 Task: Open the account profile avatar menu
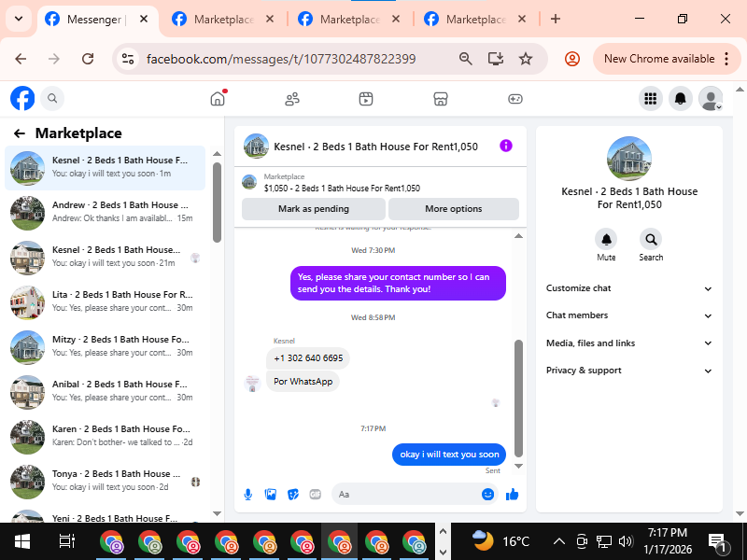(x=711, y=99)
